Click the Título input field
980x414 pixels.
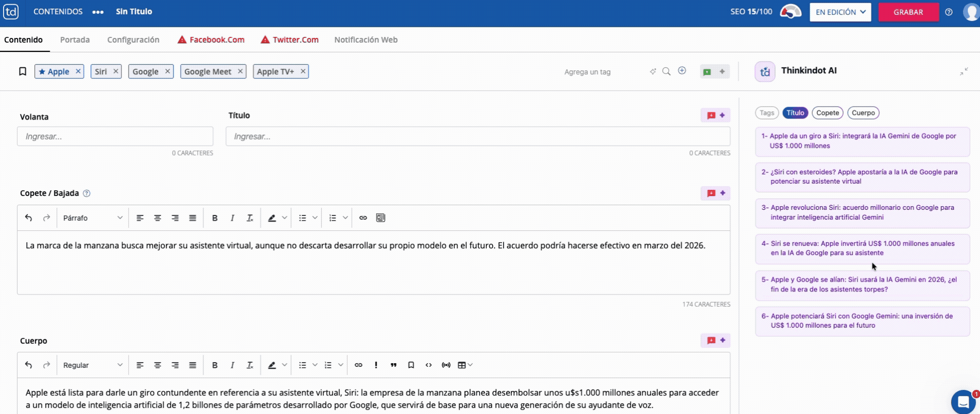478,136
